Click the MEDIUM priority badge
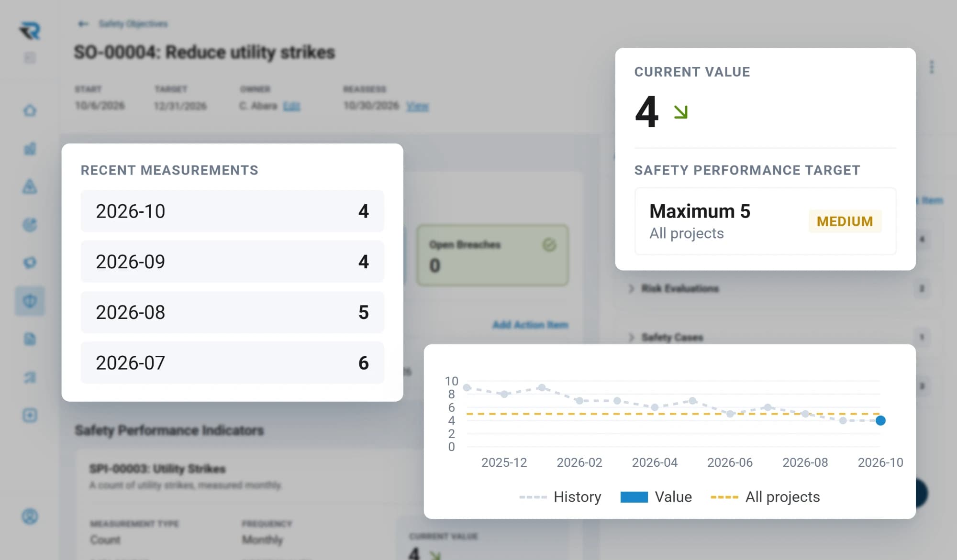 coord(845,221)
